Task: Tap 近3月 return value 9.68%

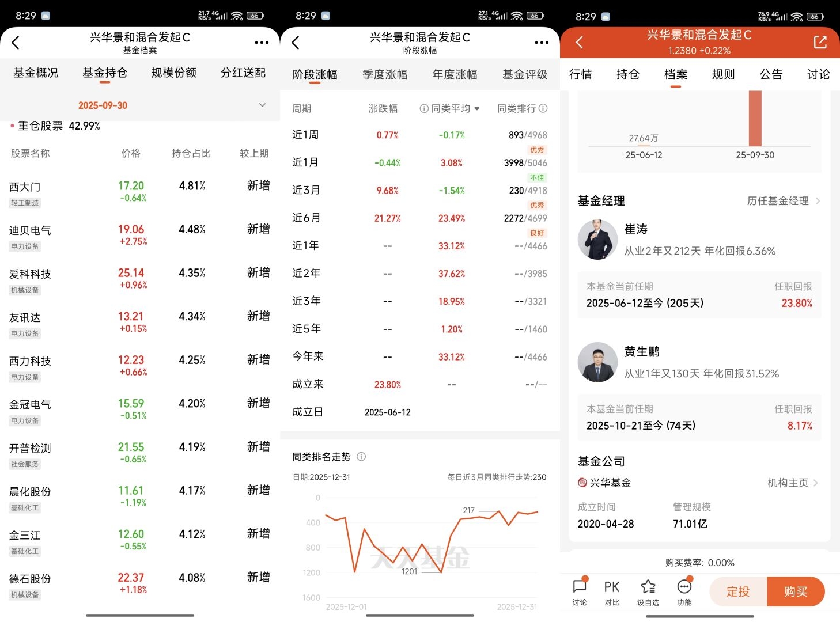Action: pyautogui.click(x=388, y=191)
